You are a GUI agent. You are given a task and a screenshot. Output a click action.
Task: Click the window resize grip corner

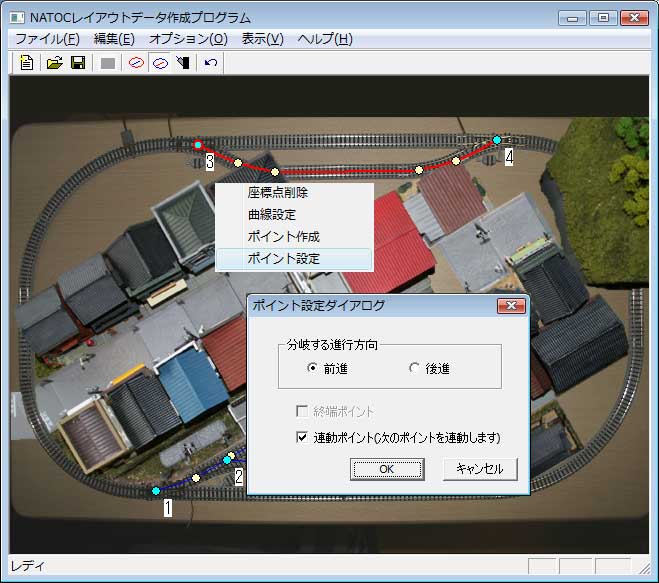click(644, 568)
